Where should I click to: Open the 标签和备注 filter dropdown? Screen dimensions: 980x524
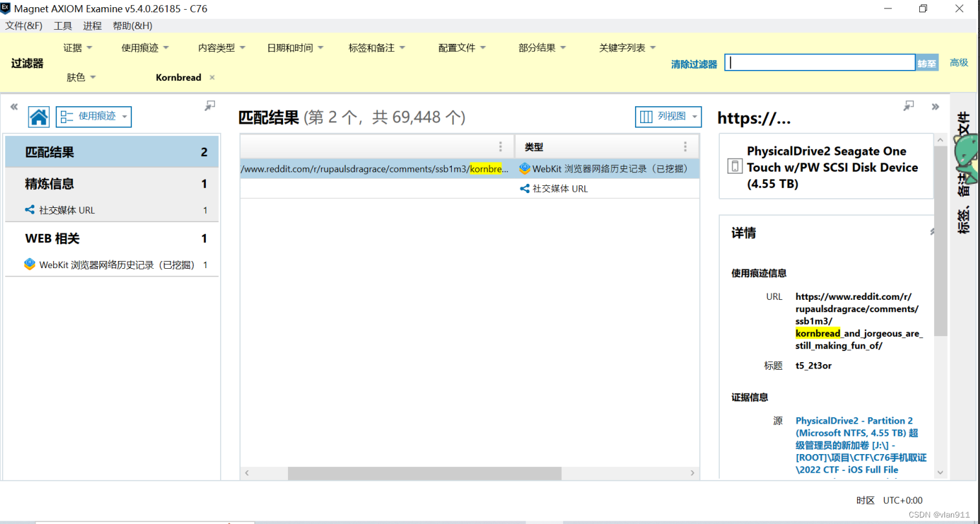click(x=377, y=47)
